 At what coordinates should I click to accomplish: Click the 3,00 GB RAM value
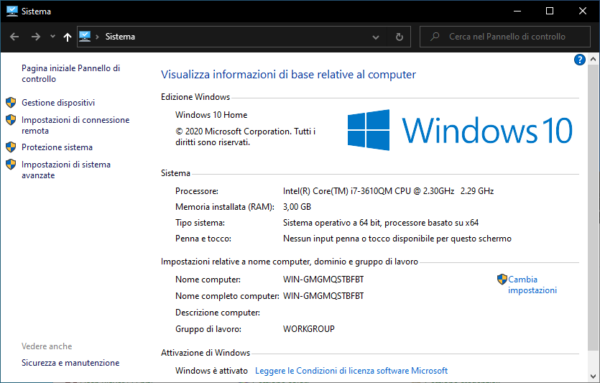click(x=297, y=207)
